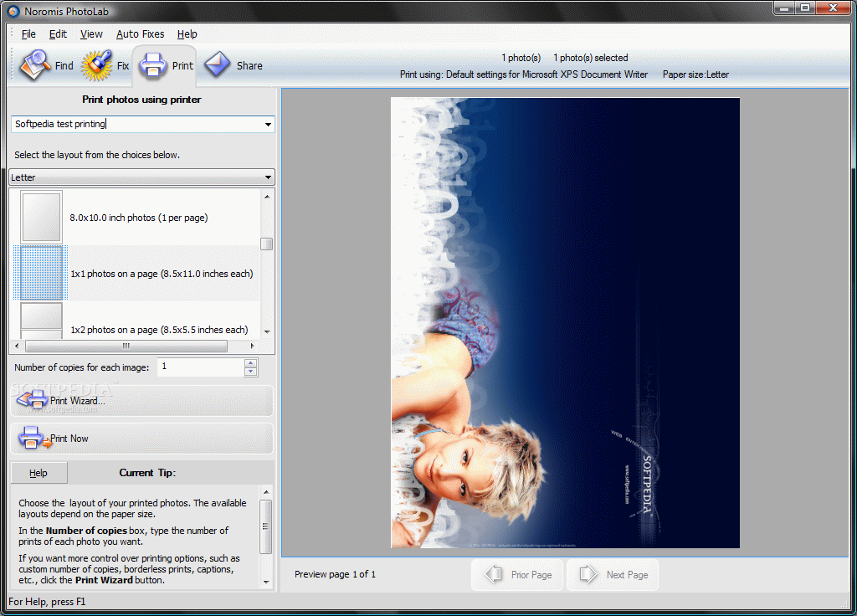Click the Next Page arrow icon
The width and height of the screenshot is (857, 616).
(588, 574)
